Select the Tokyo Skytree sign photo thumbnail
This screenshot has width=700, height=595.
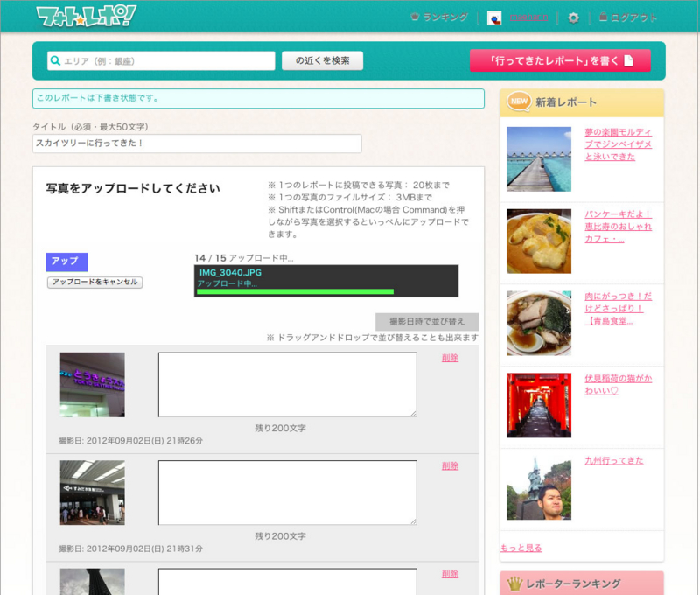(x=93, y=385)
